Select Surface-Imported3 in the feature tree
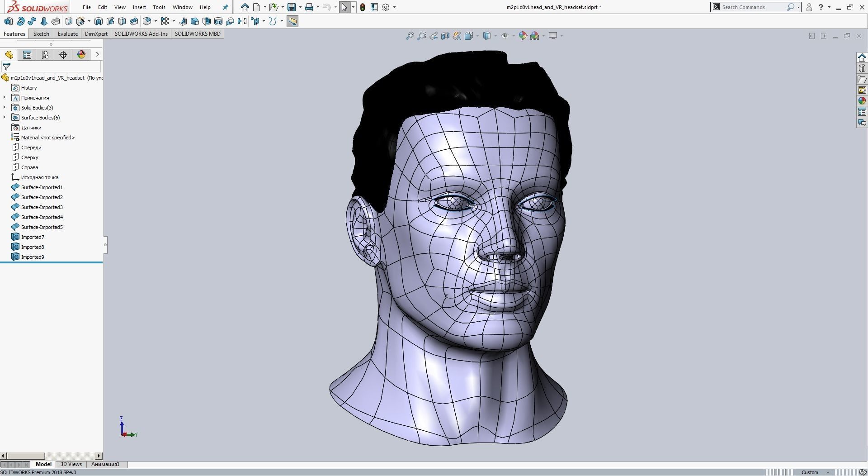Image resolution: width=868 pixels, height=476 pixels. [x=42, y=207]
